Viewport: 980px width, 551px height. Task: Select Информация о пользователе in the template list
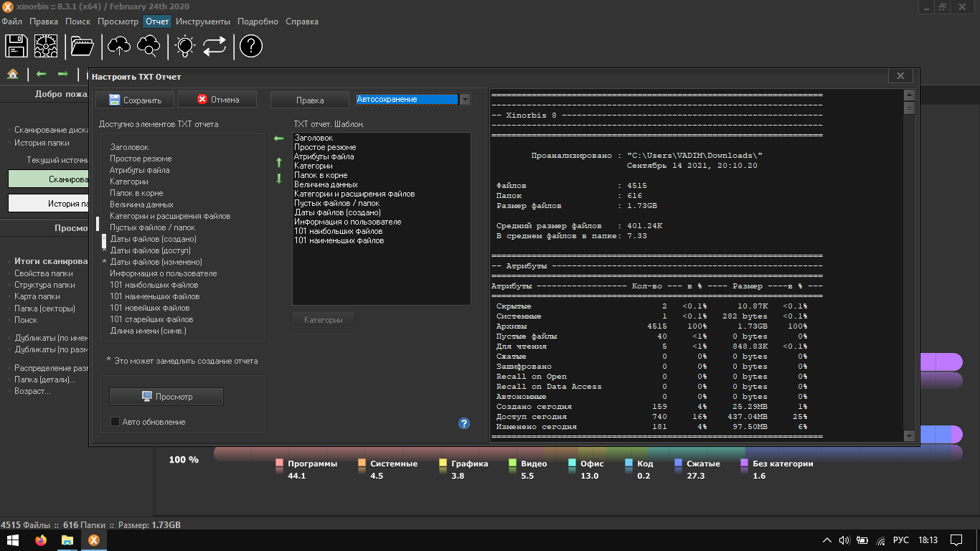(x=348, y=222)
